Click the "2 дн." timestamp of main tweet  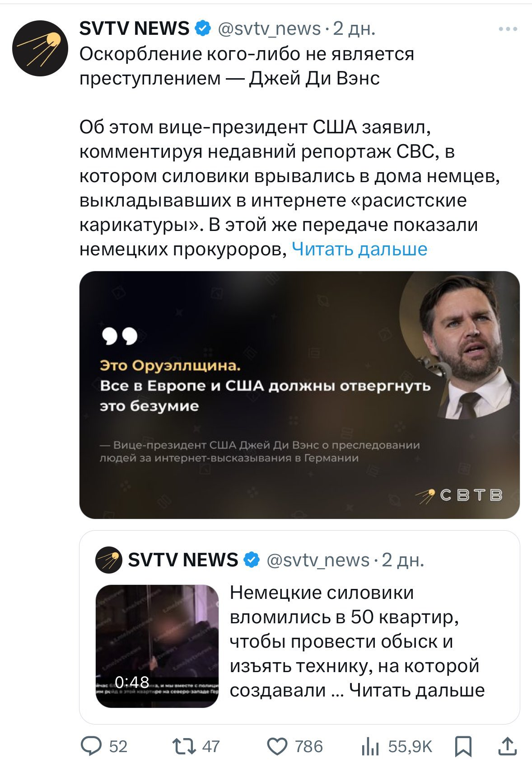(x=354, y=29)
